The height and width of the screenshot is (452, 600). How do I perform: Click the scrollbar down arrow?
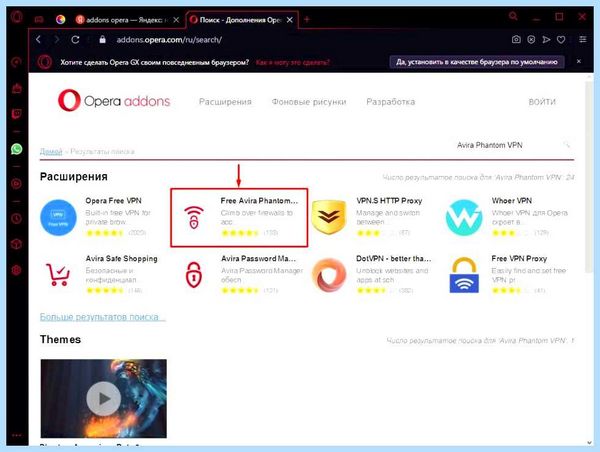(589, 443)
